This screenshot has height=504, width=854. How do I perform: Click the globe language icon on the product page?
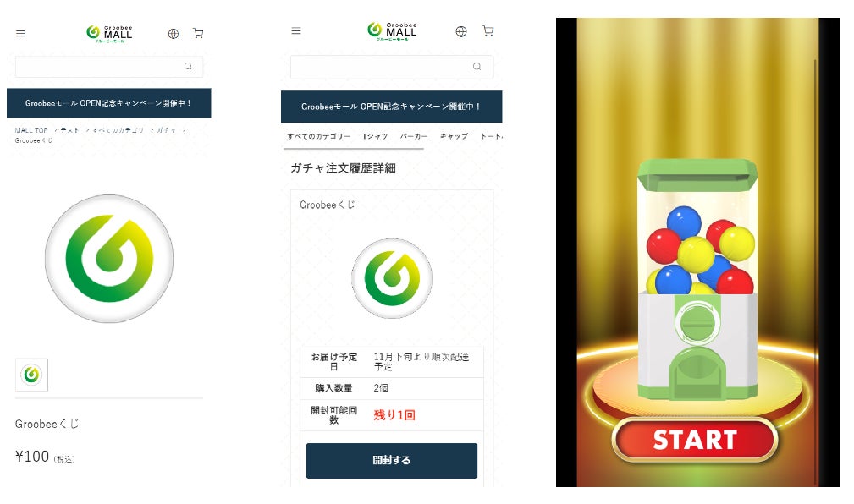(174, 34)
